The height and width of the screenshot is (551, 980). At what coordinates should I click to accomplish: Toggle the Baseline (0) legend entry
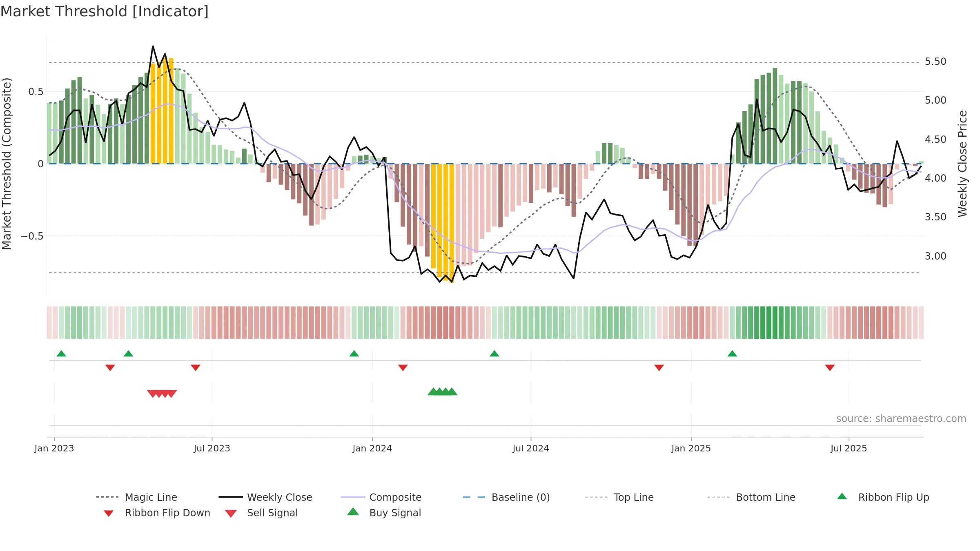point(506,497)
